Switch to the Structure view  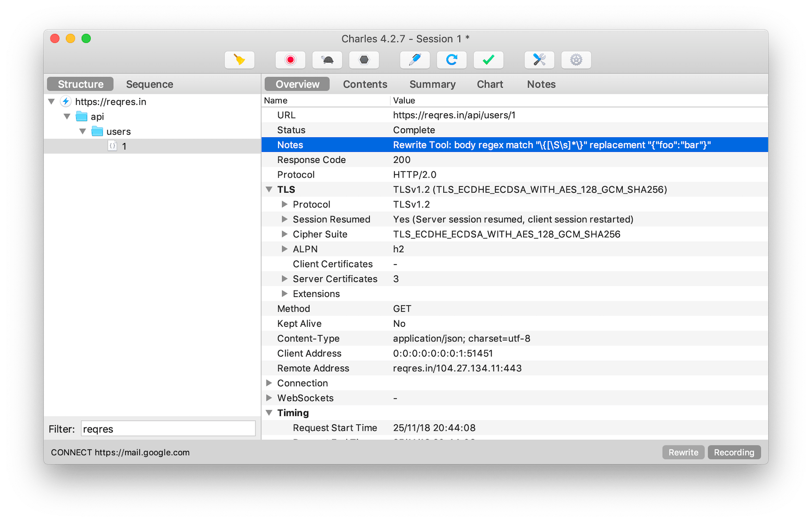pyautogui.click(x=80, y=84)
